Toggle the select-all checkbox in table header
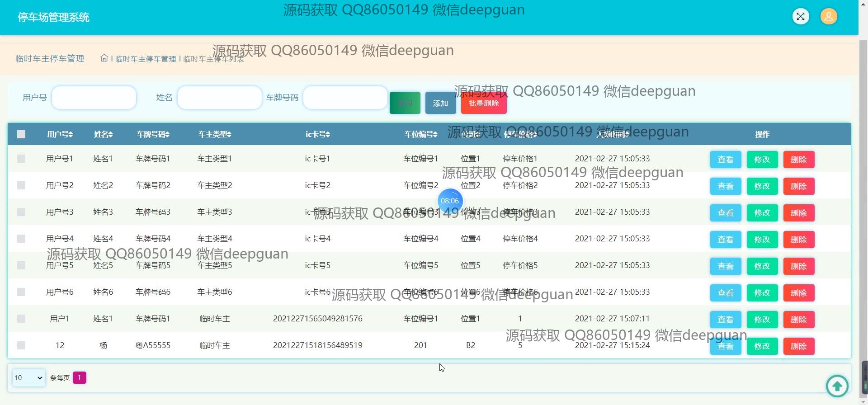The image size is (868, 405). [21, 134]
